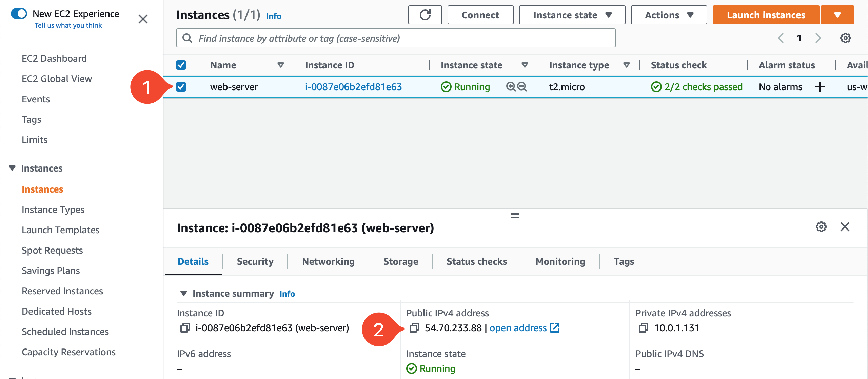Copy the instance ID i-0087e06b2efd81e63
The image size is (868, 379).
coord(185,328)
